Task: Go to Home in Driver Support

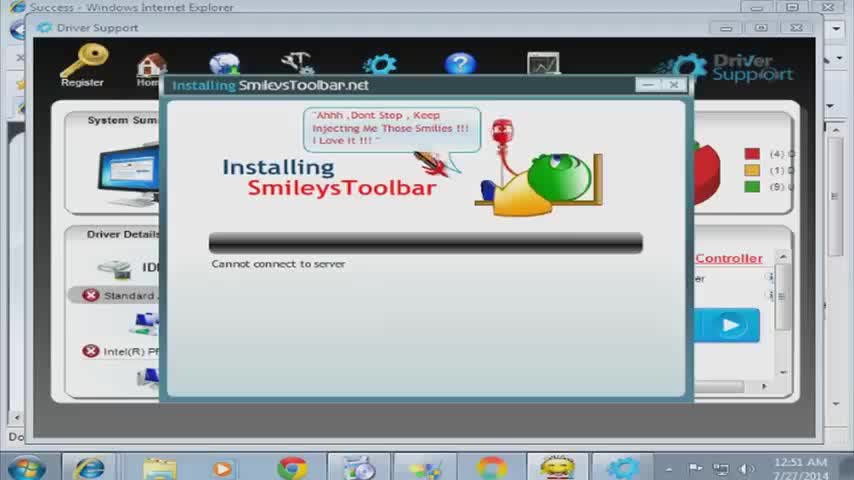Action: 150,70
